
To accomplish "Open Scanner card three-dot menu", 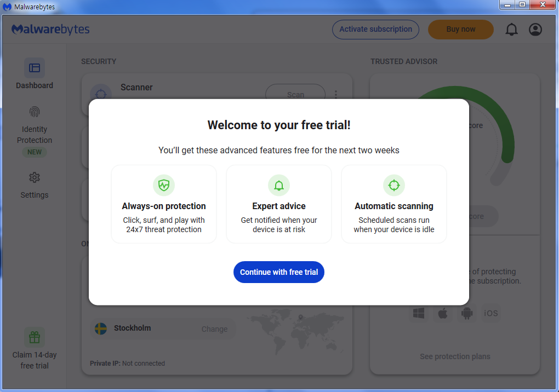I will point(336,94).
